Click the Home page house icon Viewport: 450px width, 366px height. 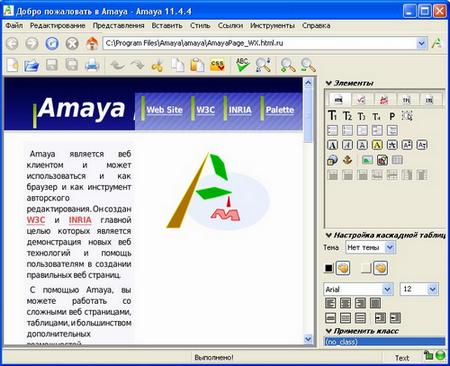pyautogui.click(x=92, y=43)
